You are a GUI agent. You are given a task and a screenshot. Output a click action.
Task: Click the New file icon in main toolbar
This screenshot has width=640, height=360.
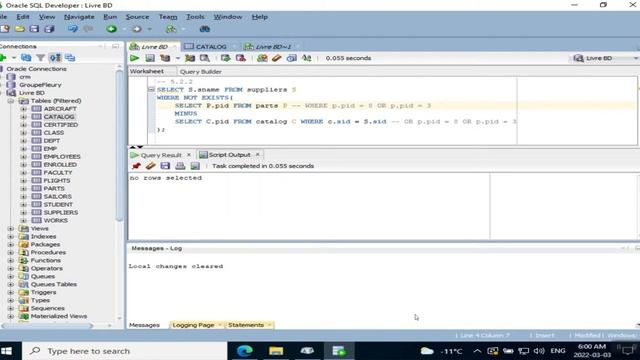(x=5, y=29)
